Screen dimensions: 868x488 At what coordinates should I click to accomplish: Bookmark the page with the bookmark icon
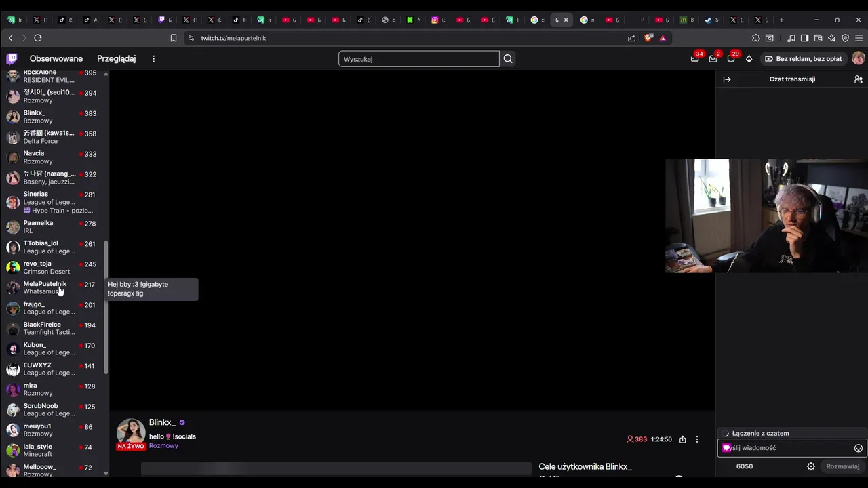[x=174, y=38]
